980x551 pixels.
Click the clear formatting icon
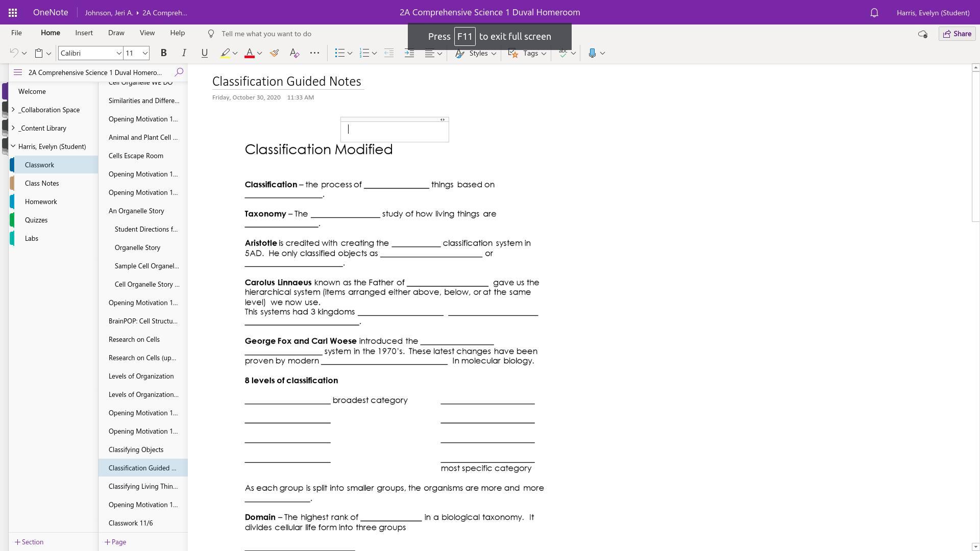click(294, 53)
